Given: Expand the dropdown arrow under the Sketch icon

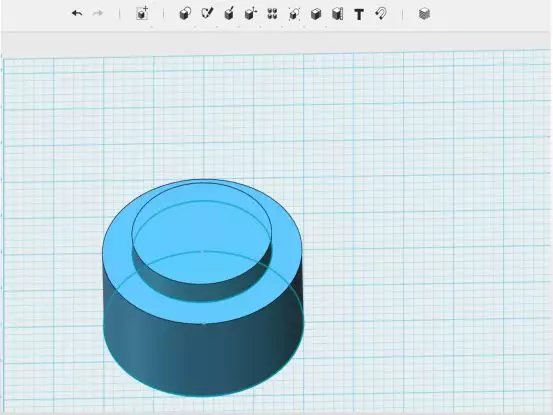Looking at the screenshot, I should coord(217,26).
